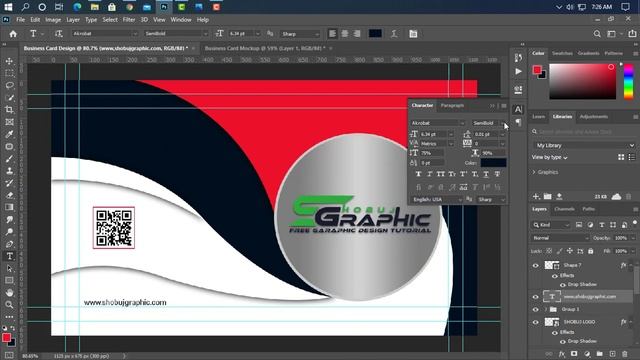Expand the Group 1 layer folder
The height and width of the screenshot is (360, 640).
click(546, 310)
